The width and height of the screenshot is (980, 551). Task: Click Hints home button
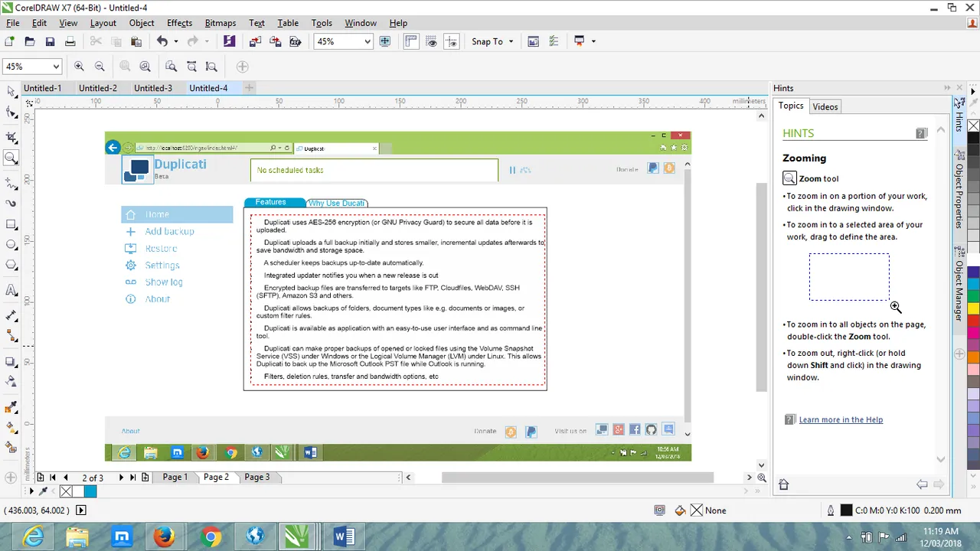pyautogui.click(x=783, y=484)
